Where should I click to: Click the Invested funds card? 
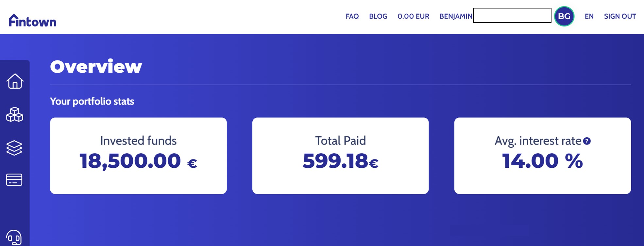138,156
